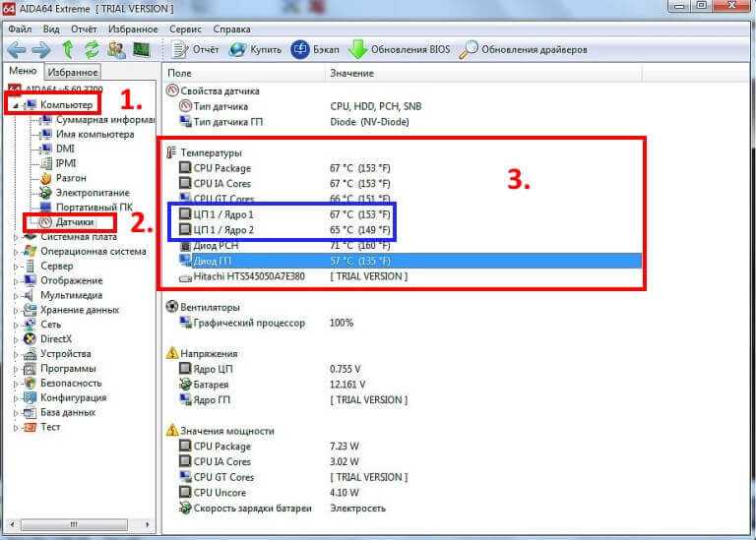Select the Ядро ЦП voltage row

(409, 369)
